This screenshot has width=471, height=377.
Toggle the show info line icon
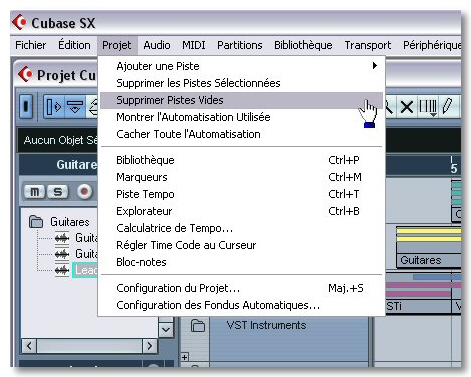pyautogui.click(x=75, y=107)
